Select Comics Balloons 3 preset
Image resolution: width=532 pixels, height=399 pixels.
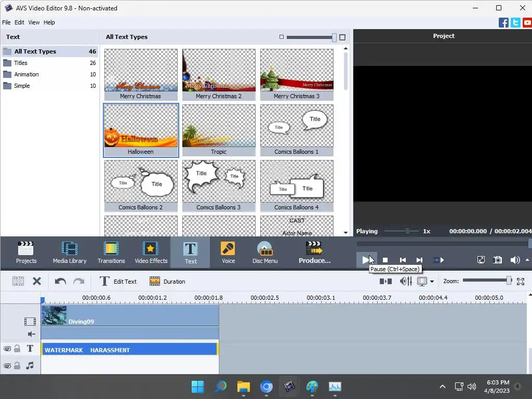[219, 186]
